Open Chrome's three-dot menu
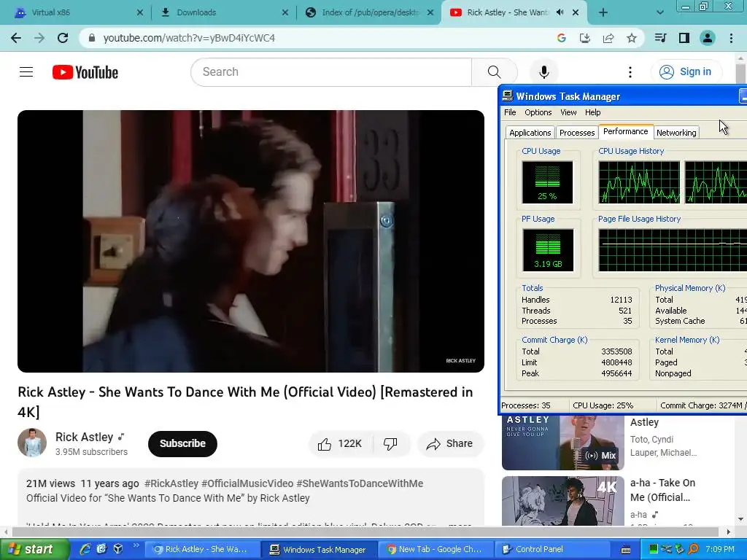 point(731,38)
